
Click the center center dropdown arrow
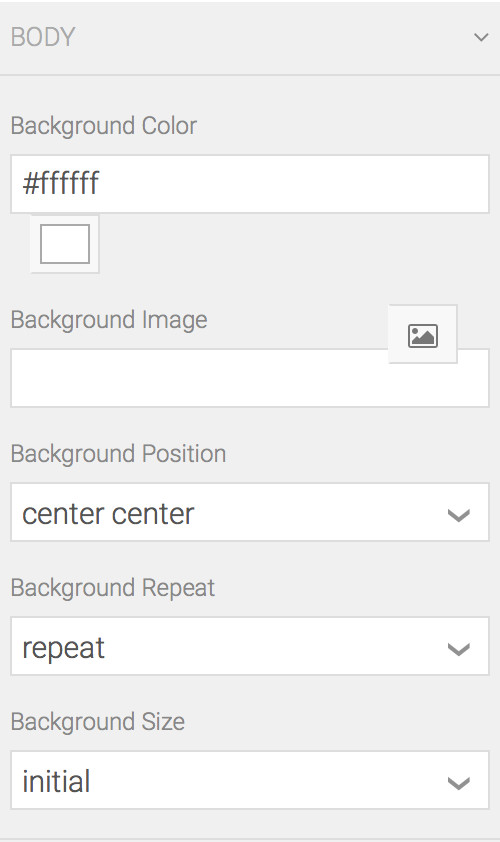(459, 516)
